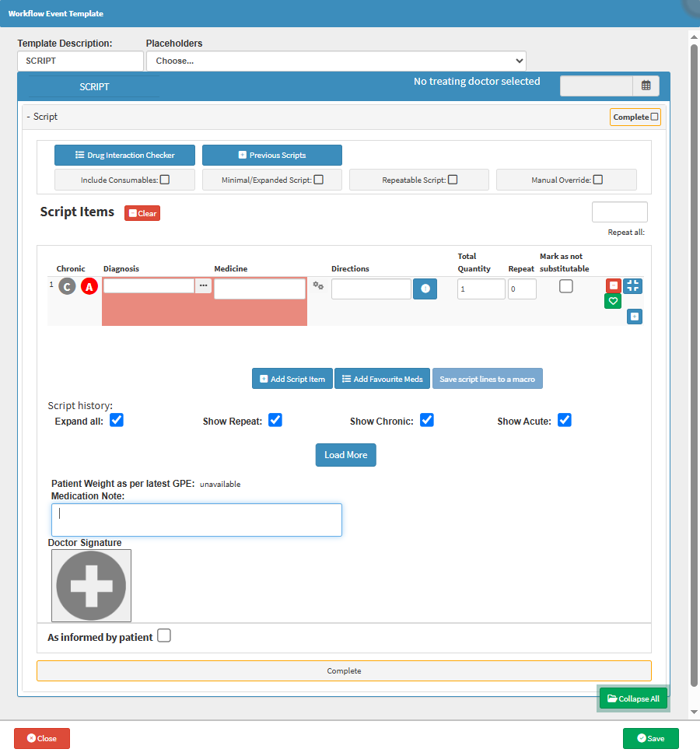Add a doctor signature via plus image
The image size is (700, 756).
[x=91, y=586]
